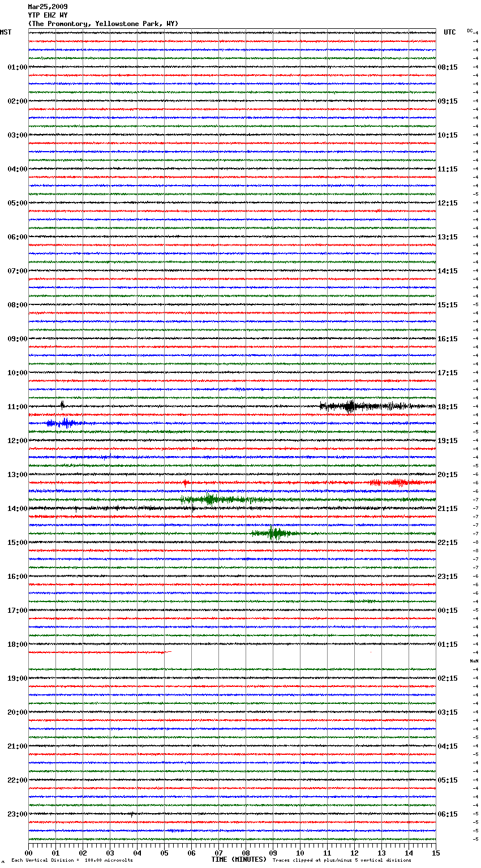Image resolution: width=481 pixels, height=868 pixels.
Task: Select the station code "YTP EHZ WY"
Action: (48, 15)
